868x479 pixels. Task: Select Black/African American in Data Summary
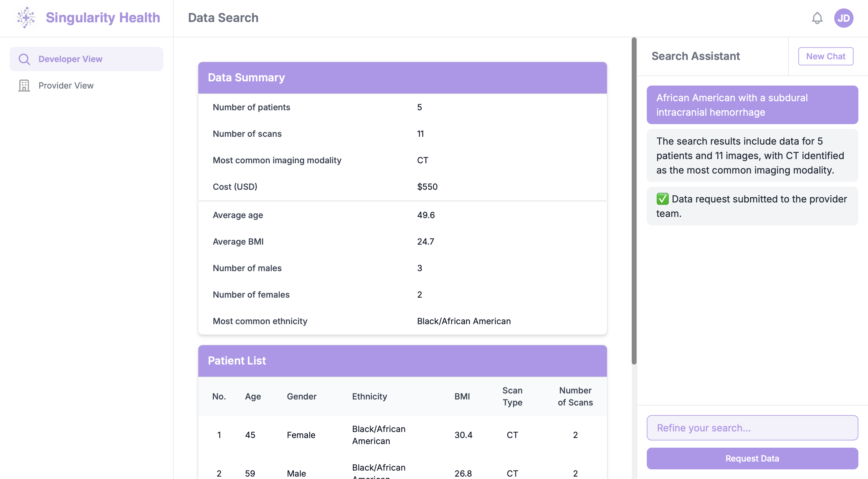(464, 321)
